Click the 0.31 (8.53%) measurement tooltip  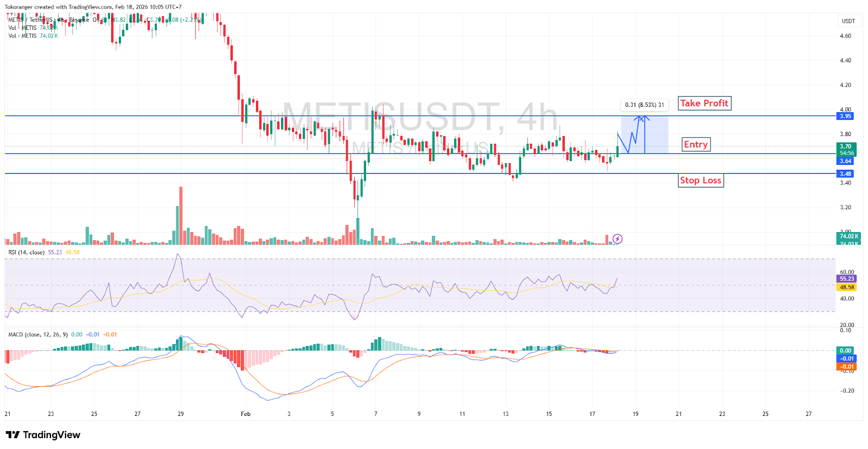pyautogui.click(x=644, y=105)
